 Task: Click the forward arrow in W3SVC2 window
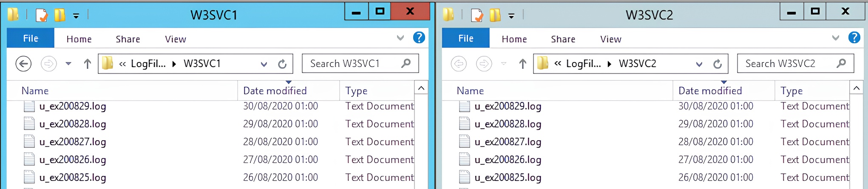(x=484, y=64)
